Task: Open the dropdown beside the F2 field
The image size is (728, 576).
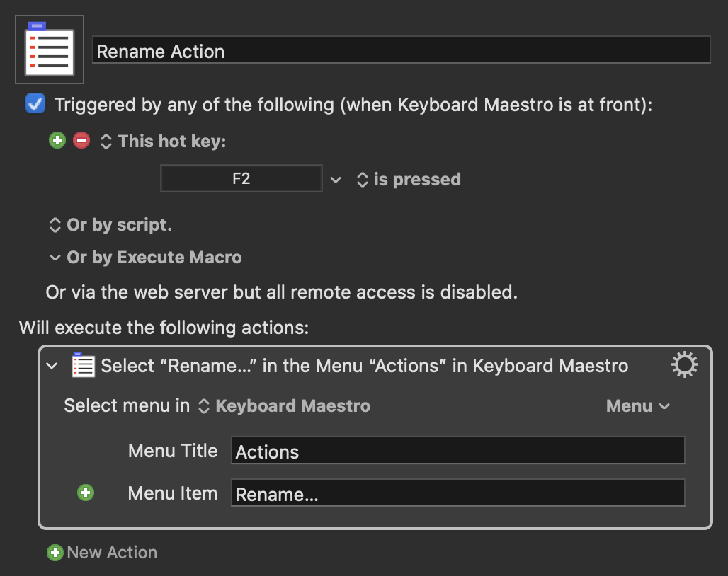Action: click(x=336, y=179)
